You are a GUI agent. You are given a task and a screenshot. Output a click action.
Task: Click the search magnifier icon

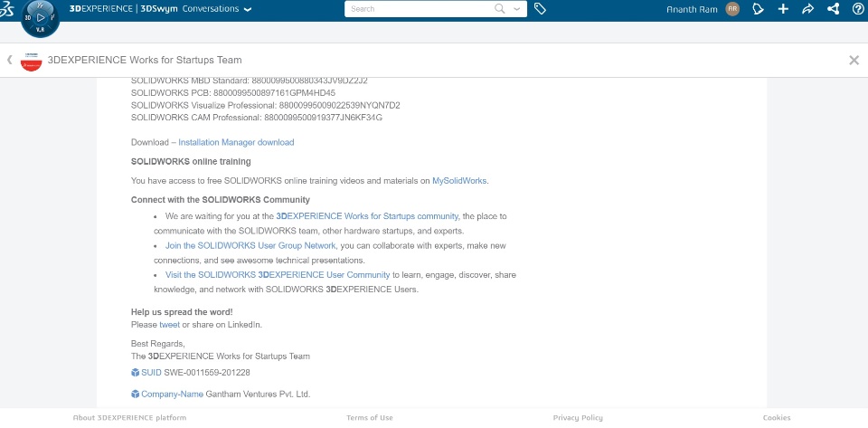[500, 9]
